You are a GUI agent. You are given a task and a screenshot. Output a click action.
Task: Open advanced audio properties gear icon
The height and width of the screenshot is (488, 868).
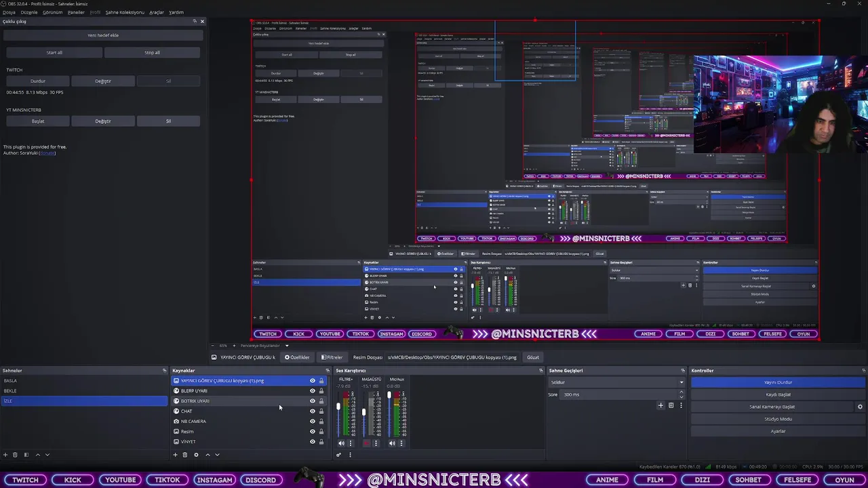click(338, 455)
